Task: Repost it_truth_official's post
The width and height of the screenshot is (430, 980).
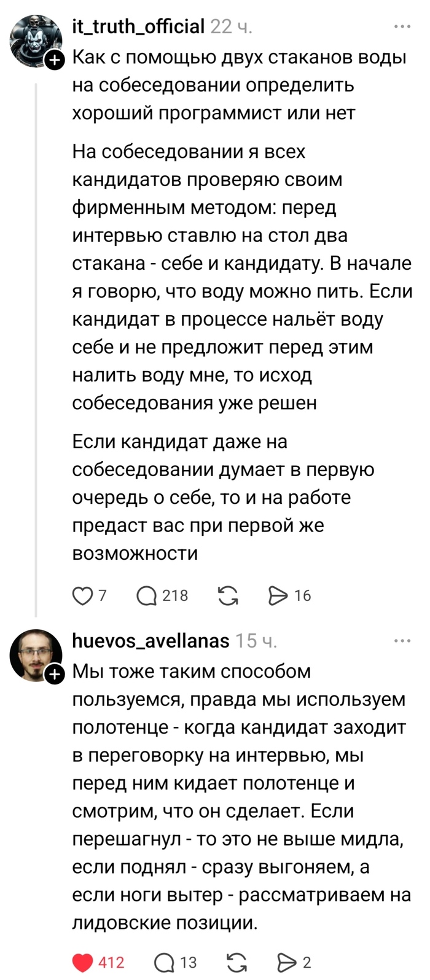Action: [x=229, y=594]
